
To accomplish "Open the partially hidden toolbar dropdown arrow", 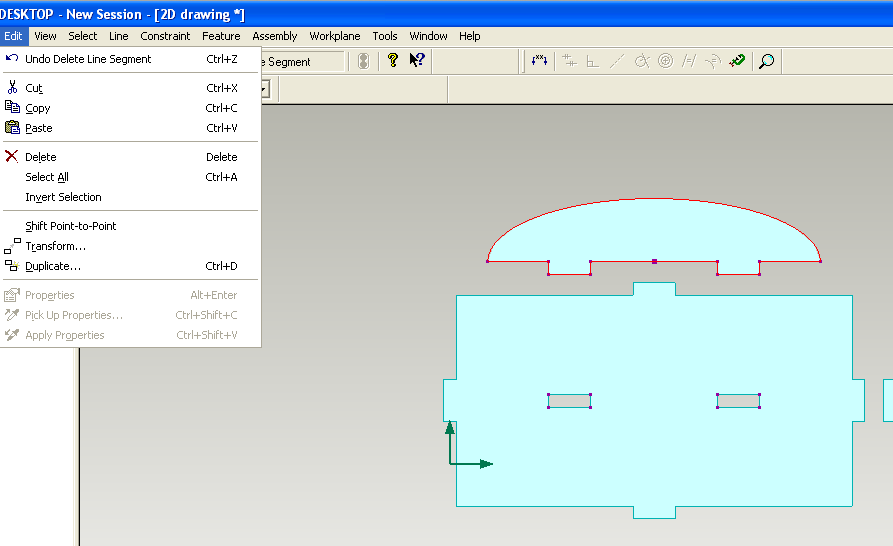I will pos(265,89).
